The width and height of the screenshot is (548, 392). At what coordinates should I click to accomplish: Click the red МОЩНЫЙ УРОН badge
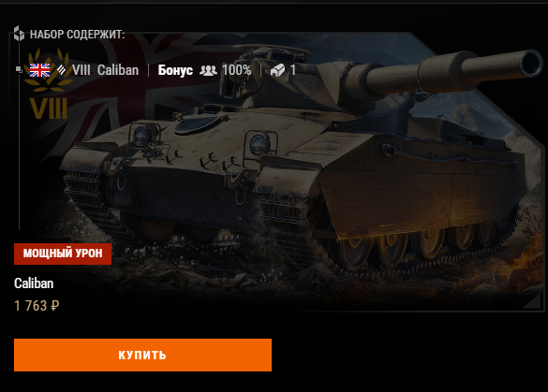pyautogui.click(x=63, y=254)
